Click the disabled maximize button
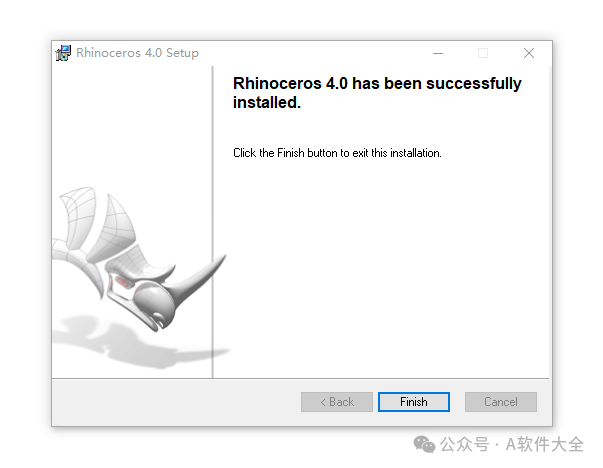Image resolution: width=603 pixels, height=468 pixels. click(483, 53)
